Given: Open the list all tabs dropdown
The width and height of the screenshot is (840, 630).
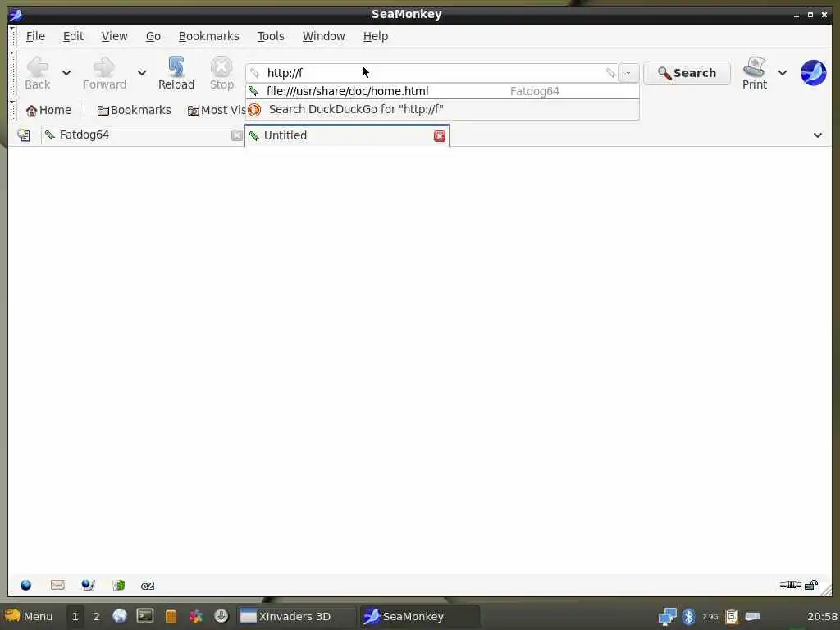Looking at the screenshot, I should [818, 135].
